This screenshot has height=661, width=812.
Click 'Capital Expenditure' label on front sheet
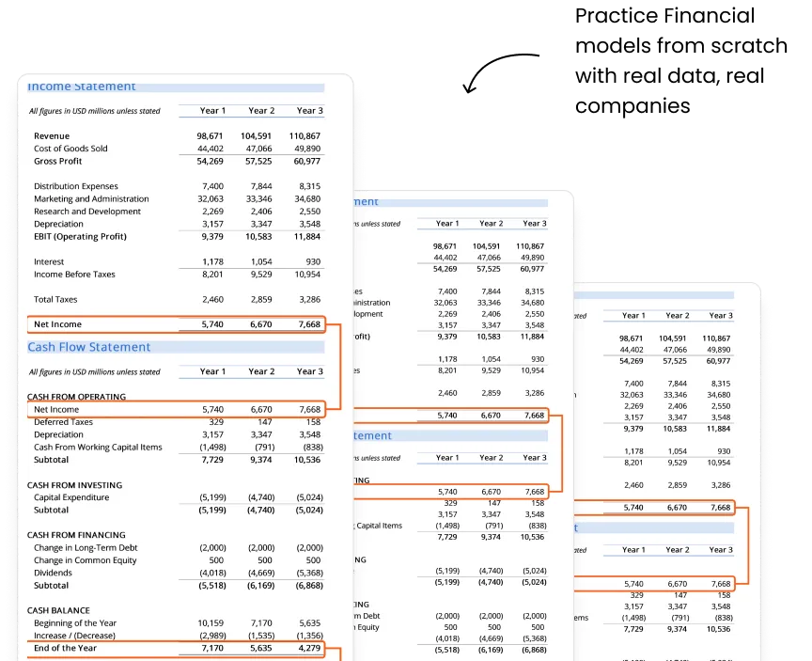71,497
